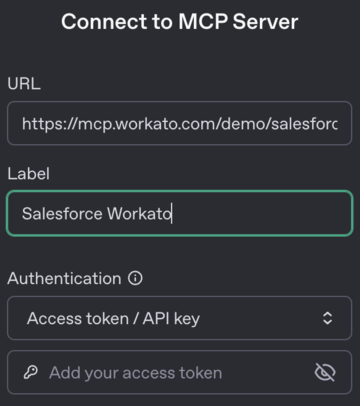Viewport: 360px width, 406px height.
Task: Click the info icon beside Authentication
Action: 135,278
